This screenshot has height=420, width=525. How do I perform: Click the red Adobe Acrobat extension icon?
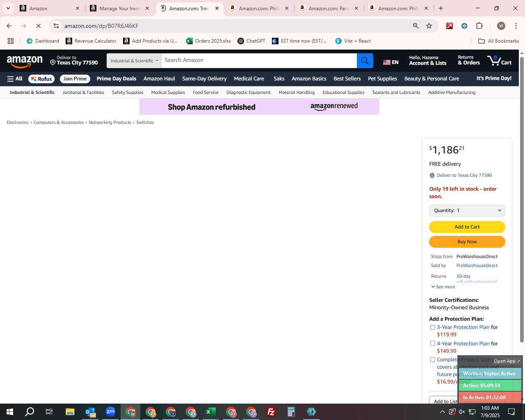450,26
